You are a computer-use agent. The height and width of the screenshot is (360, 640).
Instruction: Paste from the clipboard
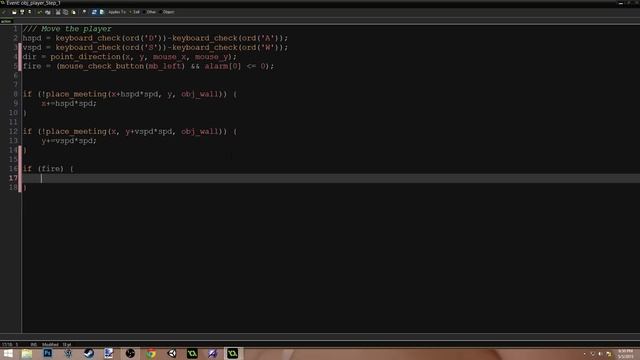(x=74, y=12)
